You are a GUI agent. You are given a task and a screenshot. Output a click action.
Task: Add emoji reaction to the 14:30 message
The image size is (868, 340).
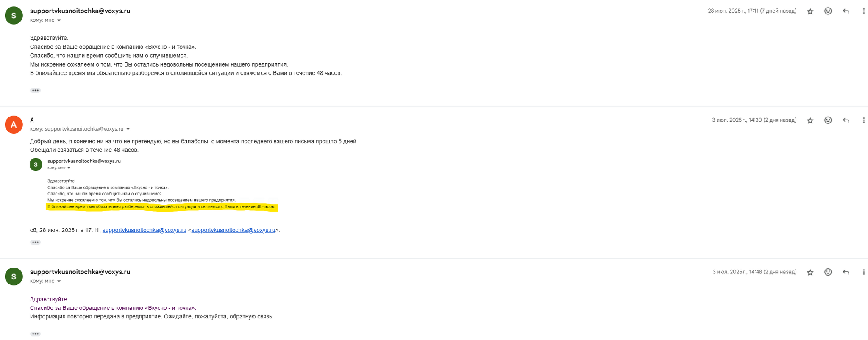[828, 120]
